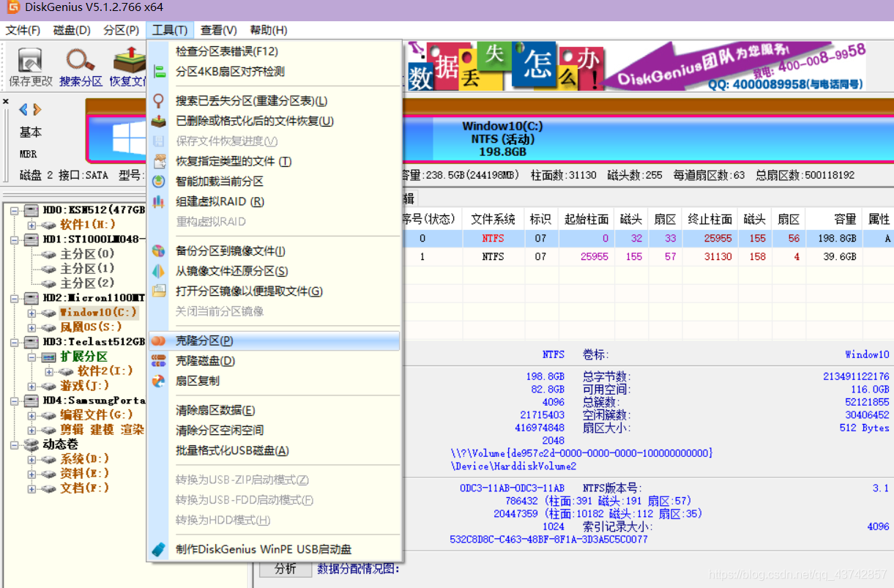Select 主分区(2) in the disk tree

87,283
